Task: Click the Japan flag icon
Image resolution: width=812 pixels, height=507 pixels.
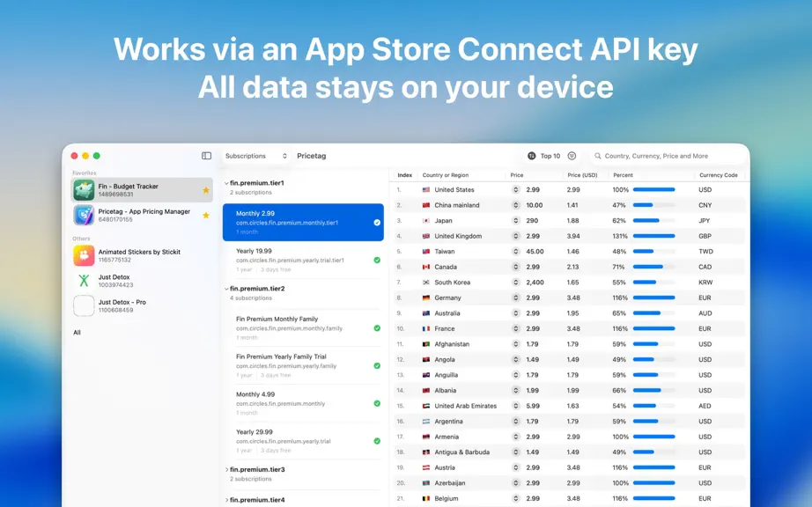Action: tap(426, 221)
